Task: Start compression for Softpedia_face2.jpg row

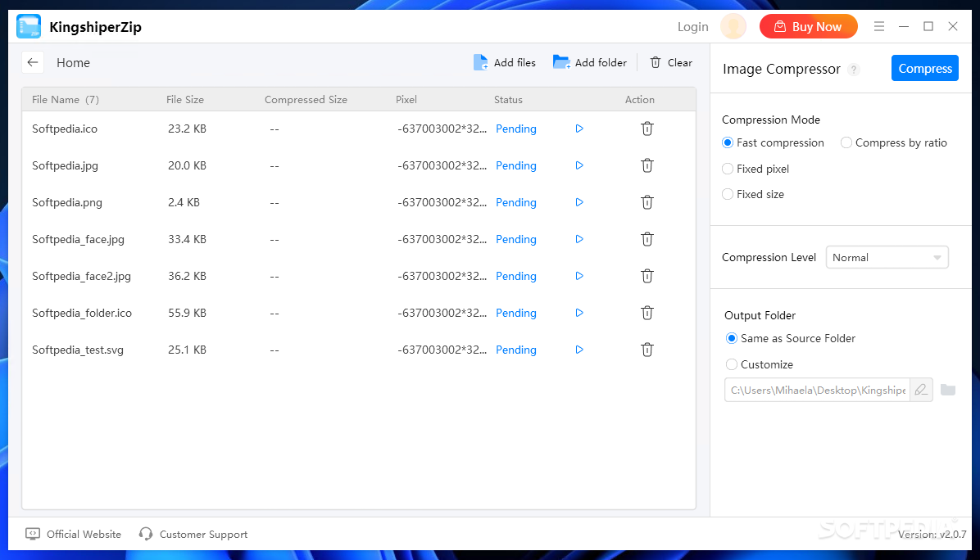Action: point(579,276)
